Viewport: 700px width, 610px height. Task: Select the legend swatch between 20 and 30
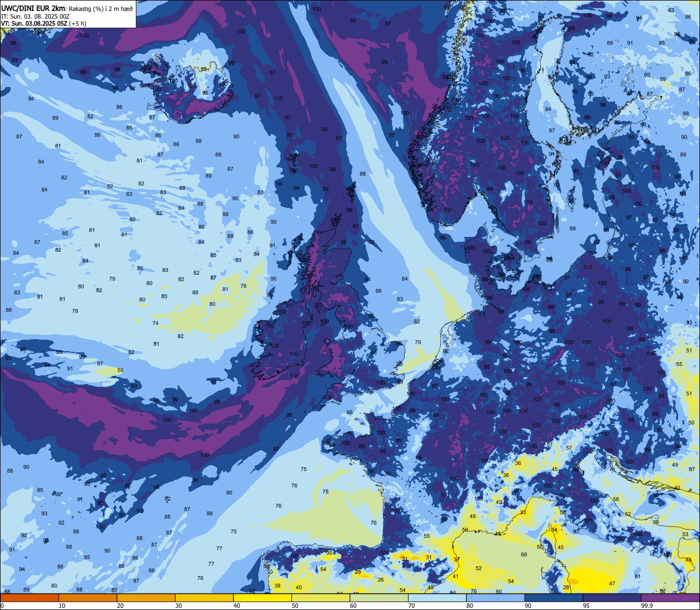pos(146,597)
